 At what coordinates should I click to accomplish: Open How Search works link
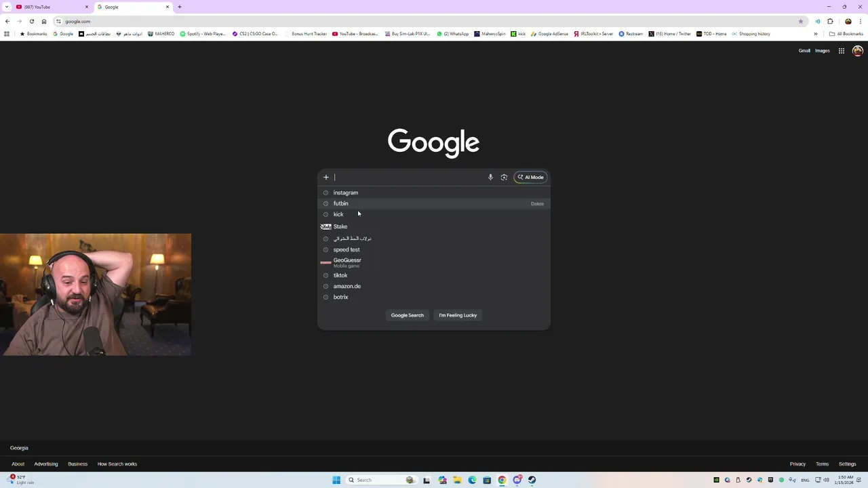(x=117, y=464)
